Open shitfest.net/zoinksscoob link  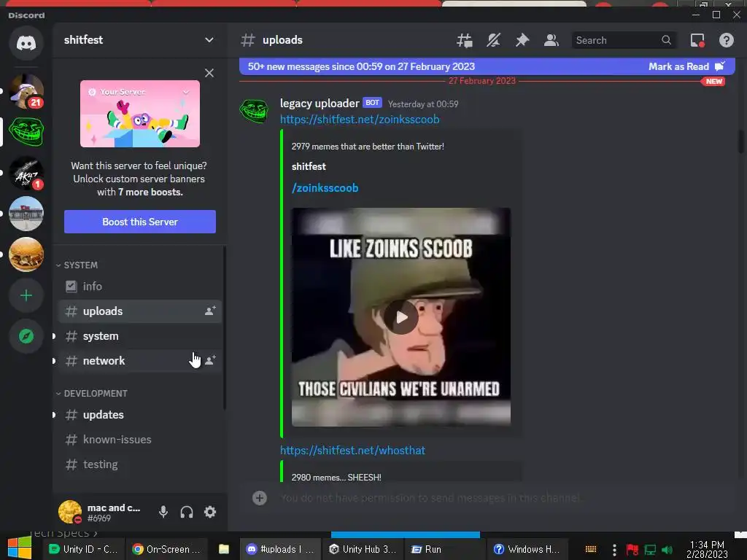coord(360,120)
